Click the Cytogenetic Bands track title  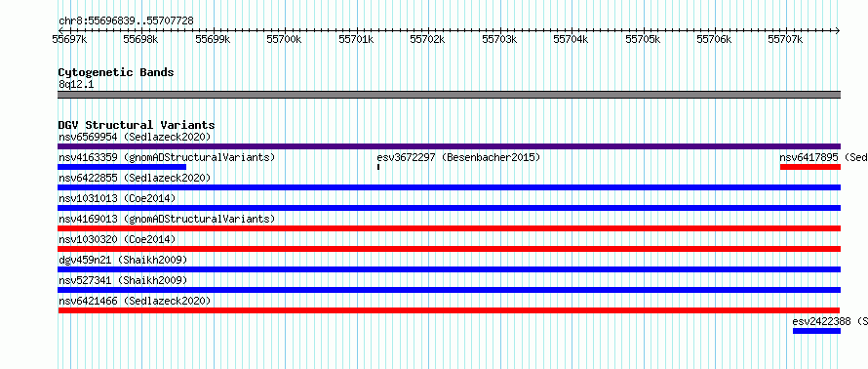pos(116,72)
